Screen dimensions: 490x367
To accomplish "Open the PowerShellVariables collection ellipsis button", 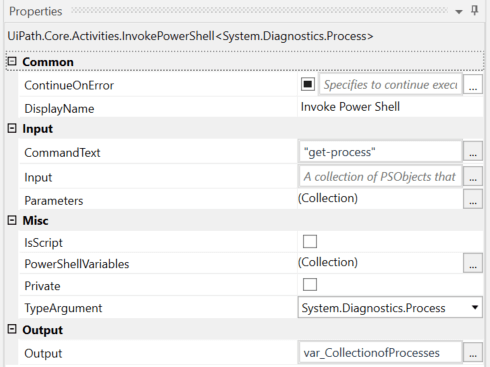I will pyautogui.click(x=473, y=263).
